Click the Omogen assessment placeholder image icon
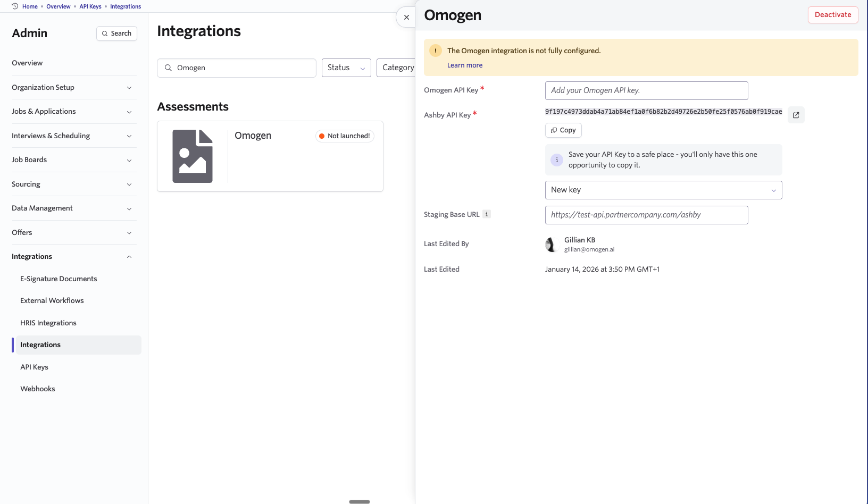 pos(193,156)
